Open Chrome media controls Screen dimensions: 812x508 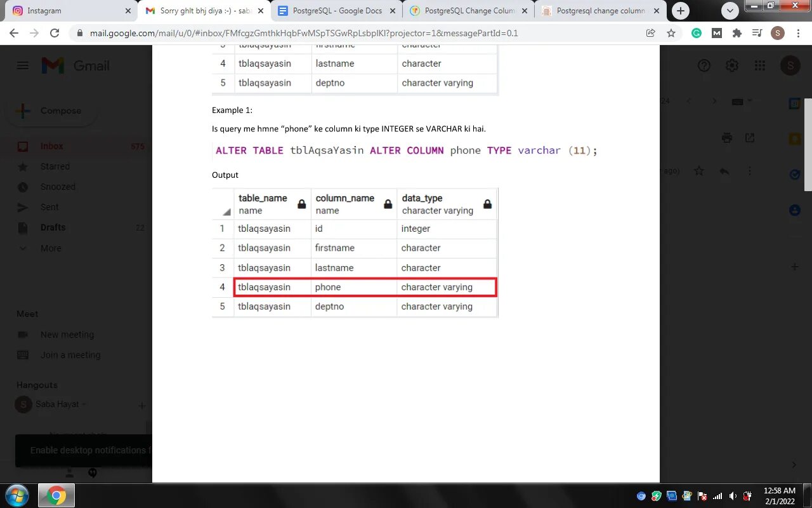(x=757, y=33)
